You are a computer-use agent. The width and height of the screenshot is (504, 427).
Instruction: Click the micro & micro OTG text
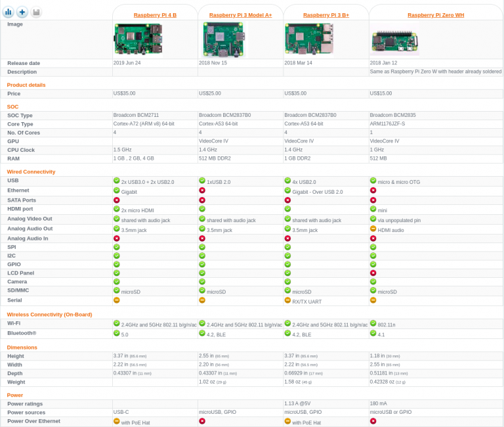(399, 182)
